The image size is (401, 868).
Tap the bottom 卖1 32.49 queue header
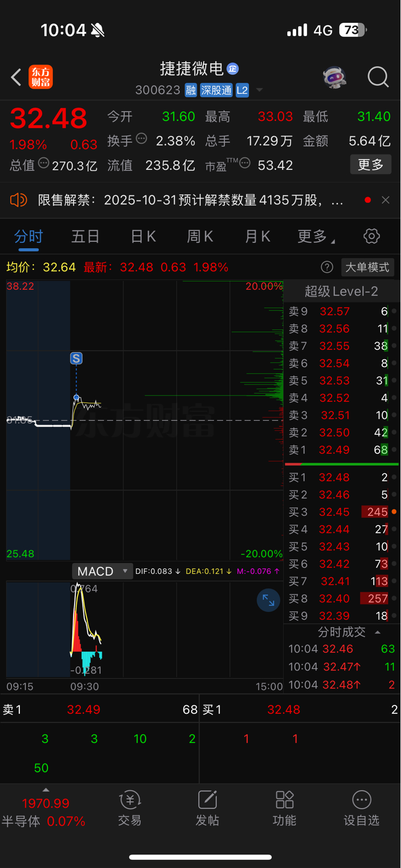tap(100, 710)
